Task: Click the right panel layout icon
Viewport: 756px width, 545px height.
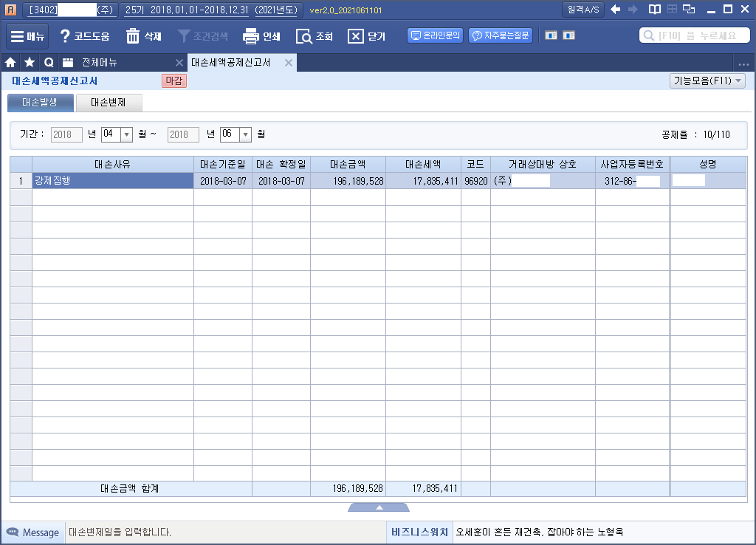Action: pos(569,35)
